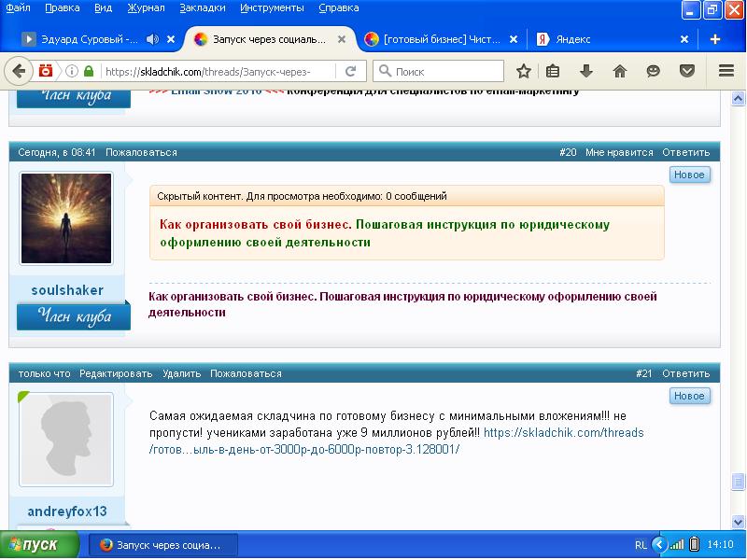Open the #20 post permalink
The width and height of the screenshot is (747, 560).
click(568, 152)
